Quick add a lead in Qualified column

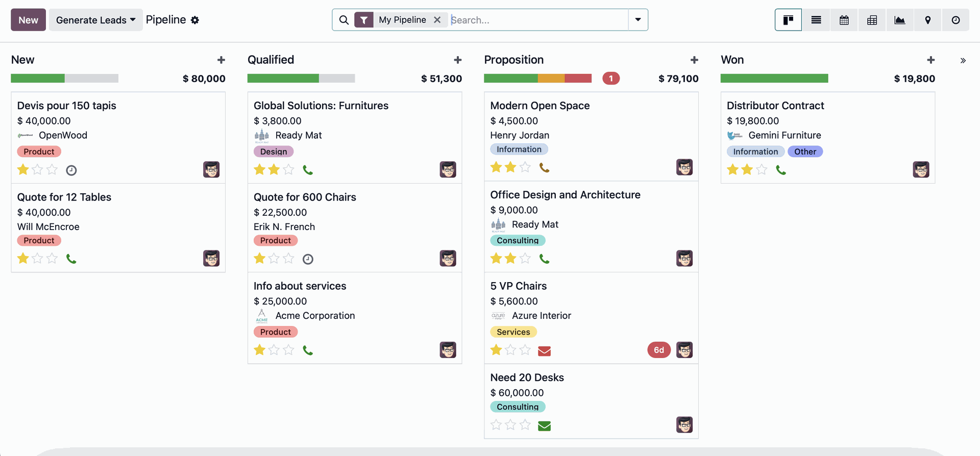pos(457,60)
